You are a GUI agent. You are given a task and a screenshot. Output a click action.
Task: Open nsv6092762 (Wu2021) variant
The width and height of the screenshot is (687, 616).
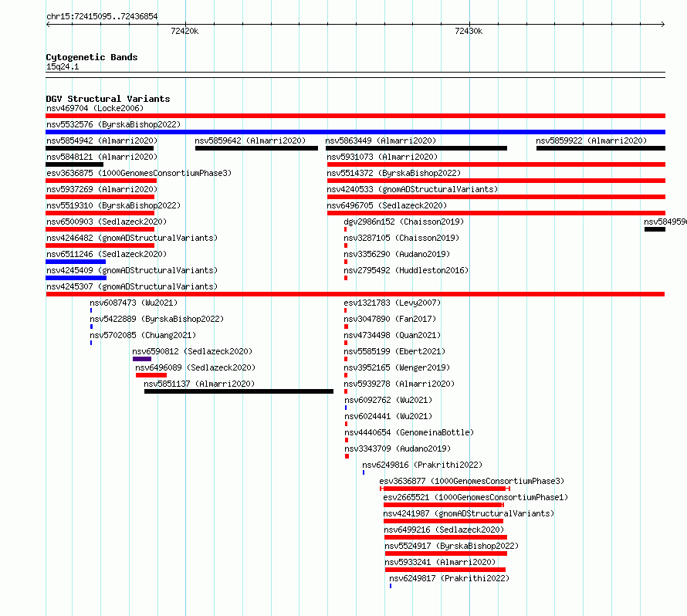[388, 400]
